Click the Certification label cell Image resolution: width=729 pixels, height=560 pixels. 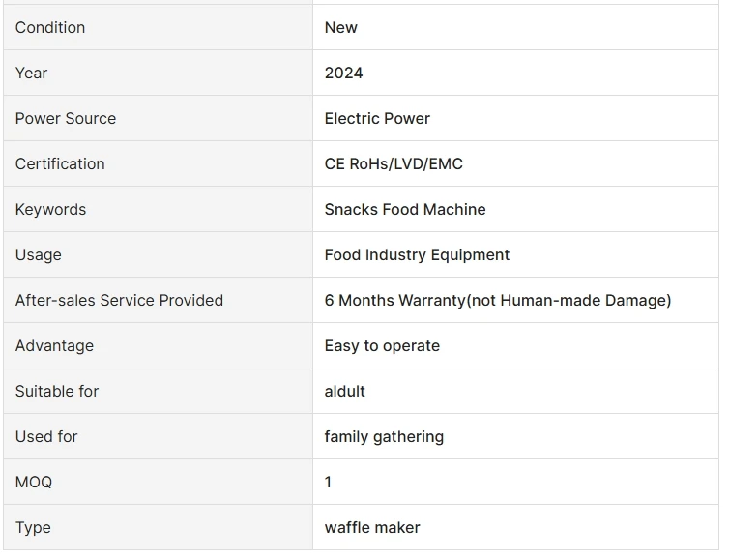click(x=60, y=163)
